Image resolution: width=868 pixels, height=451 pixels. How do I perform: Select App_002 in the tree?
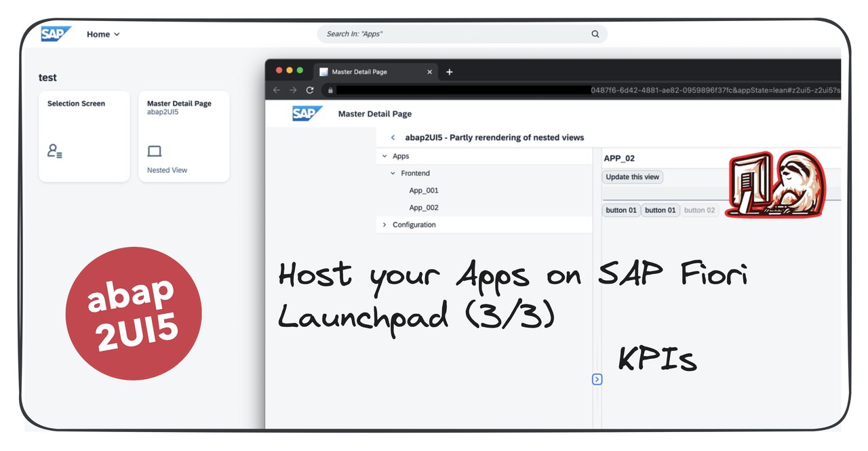coord(424,208)
